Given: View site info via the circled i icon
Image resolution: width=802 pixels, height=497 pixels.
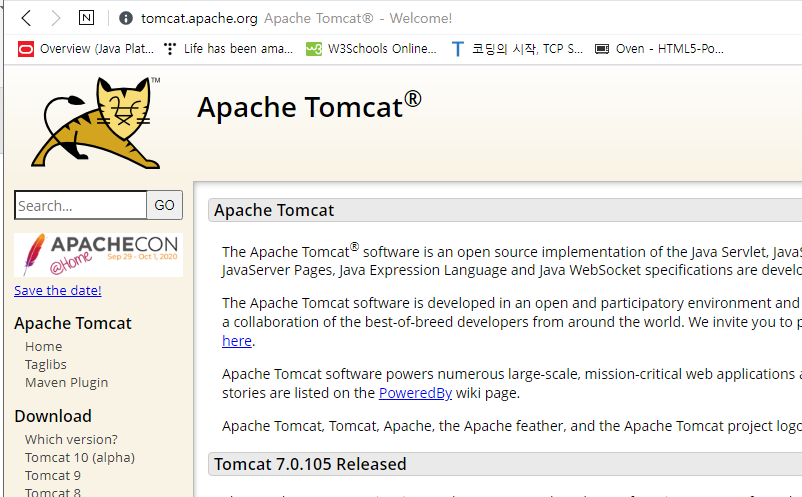Looking at the screenshot, I should tap(125, 18).
